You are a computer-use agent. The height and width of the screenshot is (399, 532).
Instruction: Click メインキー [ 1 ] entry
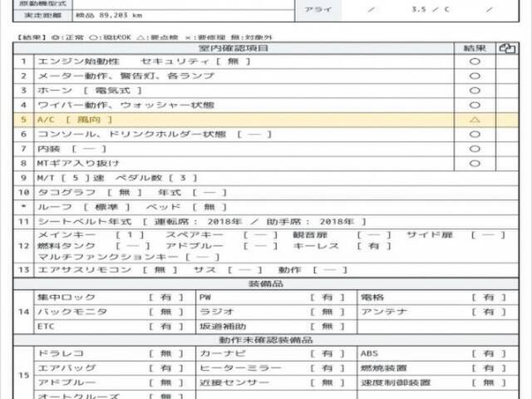[91, 234]
